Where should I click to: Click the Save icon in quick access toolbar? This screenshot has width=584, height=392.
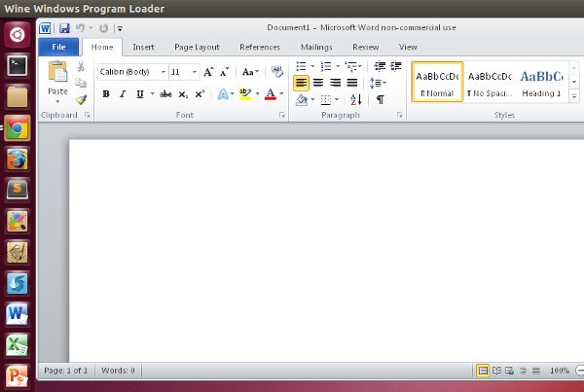click(x=64, y=28)
